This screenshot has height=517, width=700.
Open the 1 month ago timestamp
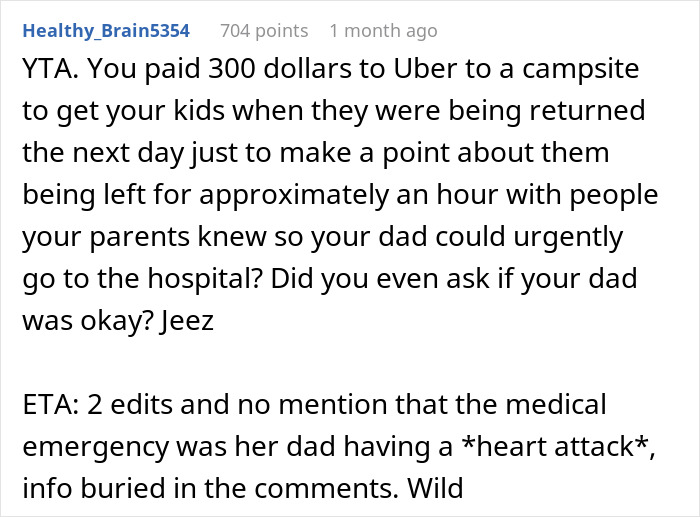(383, 31)
